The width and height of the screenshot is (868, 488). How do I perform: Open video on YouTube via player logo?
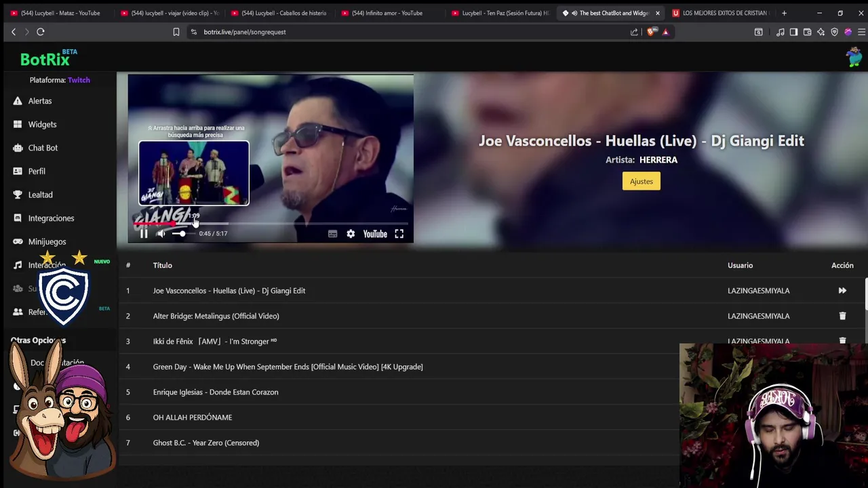(x=375, y=234)
